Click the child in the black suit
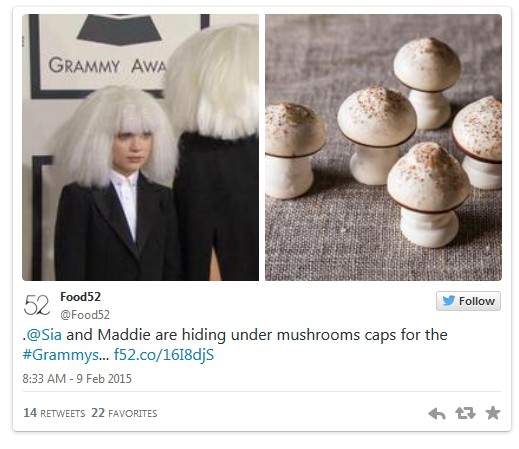This screenshot has width=519, height=449. [117, 183]
